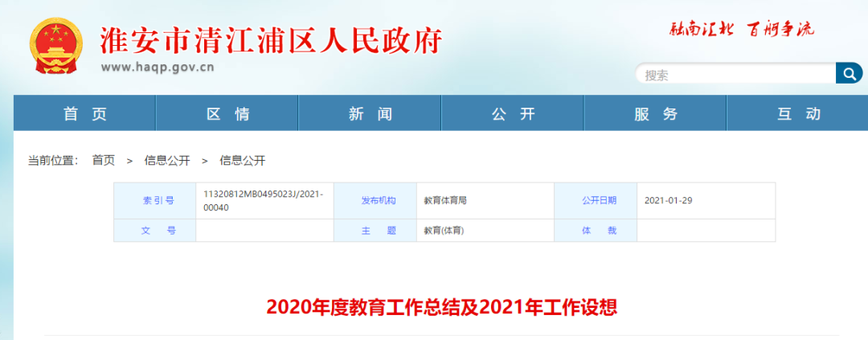Screen dimensions: 868x340
Task: Open the 公开 navigation tab
Action: pyautogui.click(x=513, y=113)
